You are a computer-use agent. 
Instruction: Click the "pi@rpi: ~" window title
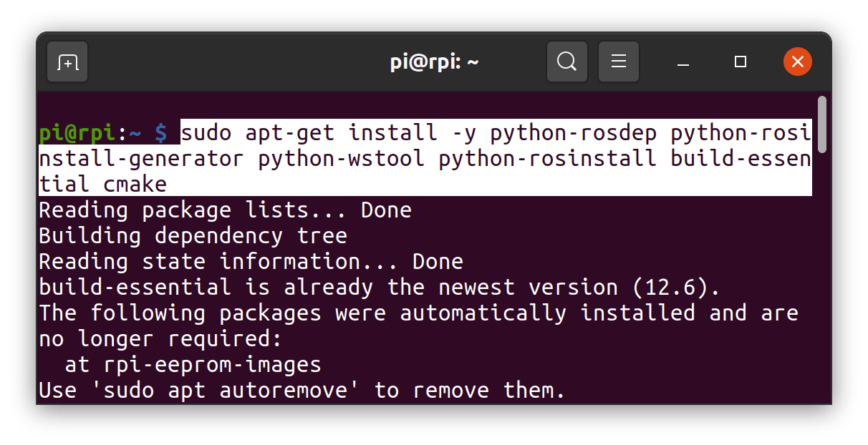click(434, 62)
